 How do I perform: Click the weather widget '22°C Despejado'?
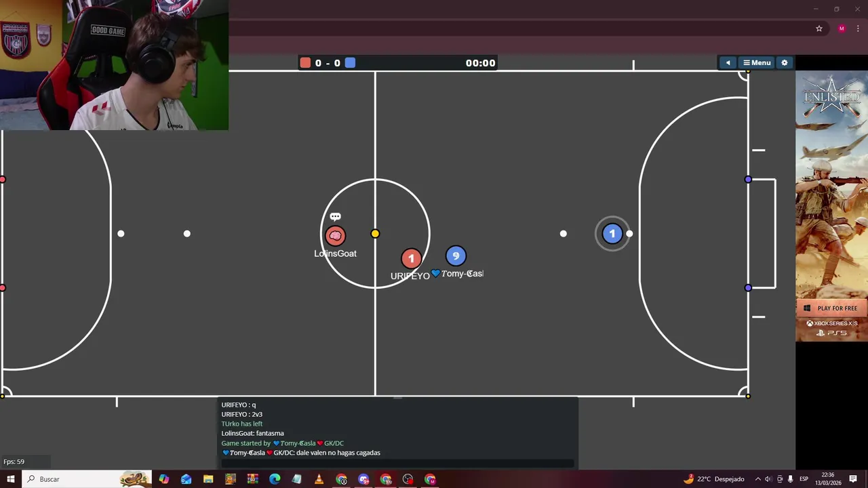point(715,479)
